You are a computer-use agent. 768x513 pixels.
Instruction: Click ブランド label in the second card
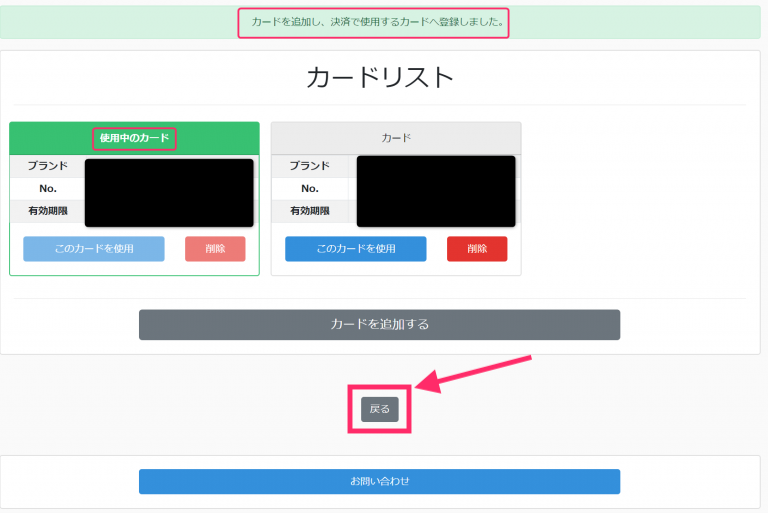[x=310, y=166]
